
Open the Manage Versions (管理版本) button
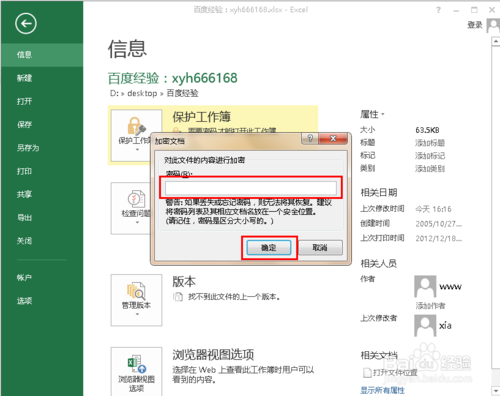(136, 300)
